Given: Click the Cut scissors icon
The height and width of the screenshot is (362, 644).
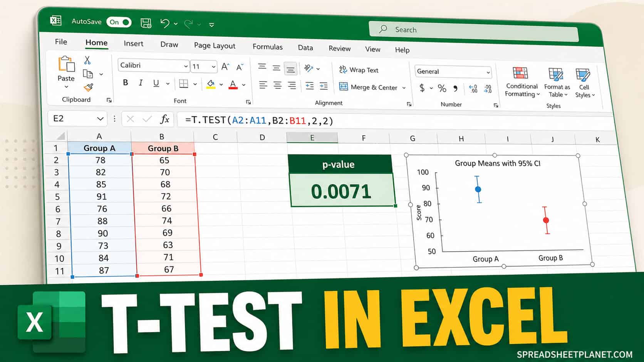Looking at the screenshot, I should pyautogui.click(x=87, y=60).
